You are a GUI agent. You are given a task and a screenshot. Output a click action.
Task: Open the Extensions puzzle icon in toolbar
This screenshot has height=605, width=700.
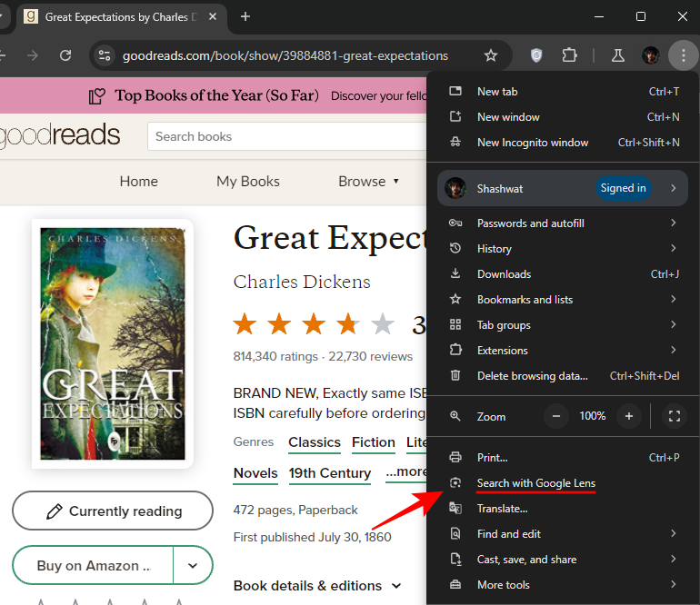click(x=569, y=55)
